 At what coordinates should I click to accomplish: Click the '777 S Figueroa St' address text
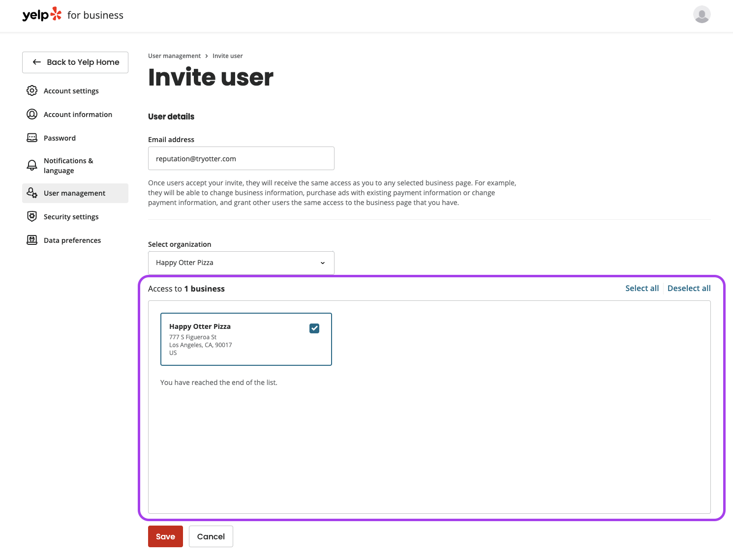click(193, 337)
